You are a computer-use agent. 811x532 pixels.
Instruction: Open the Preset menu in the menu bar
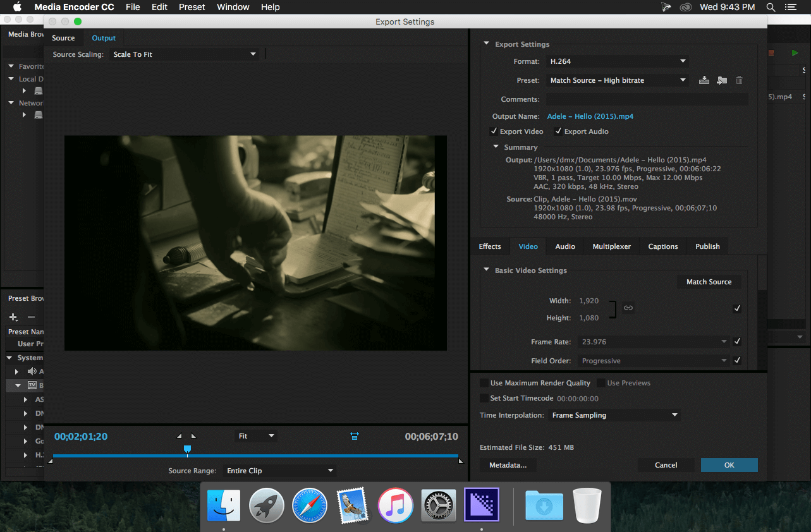click(192, 7)
